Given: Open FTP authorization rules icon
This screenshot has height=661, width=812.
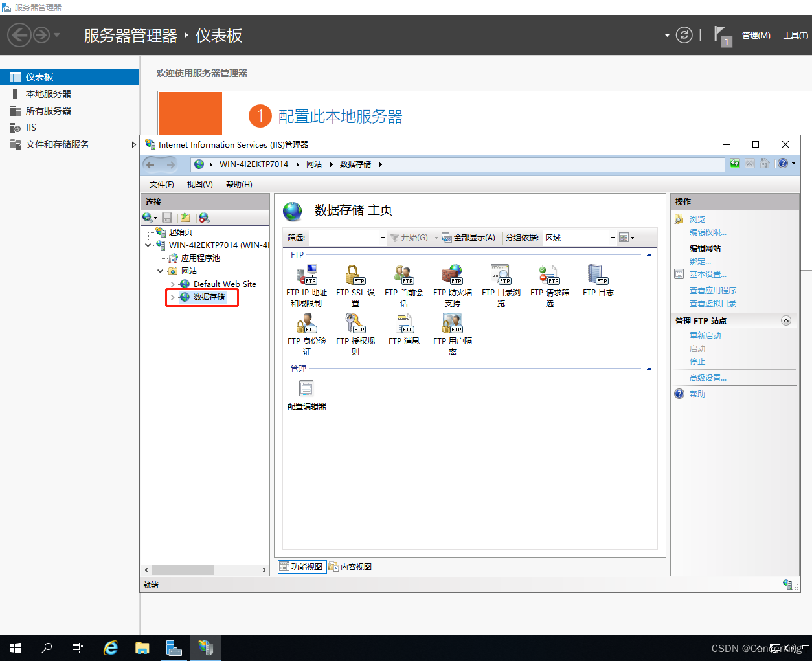Looking at the screenshot, I should pos(355,323).
